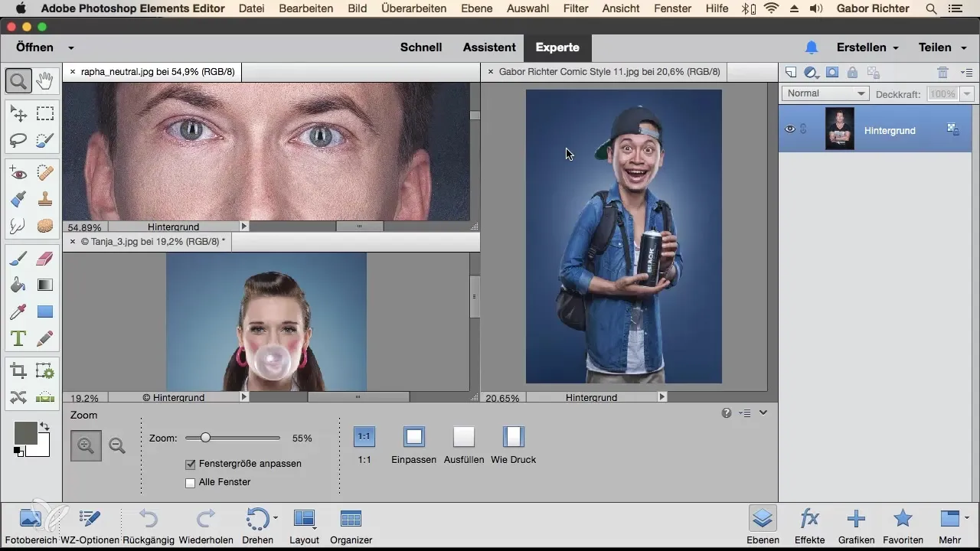Select the Spot Healing Brush tool

[45, 174]
